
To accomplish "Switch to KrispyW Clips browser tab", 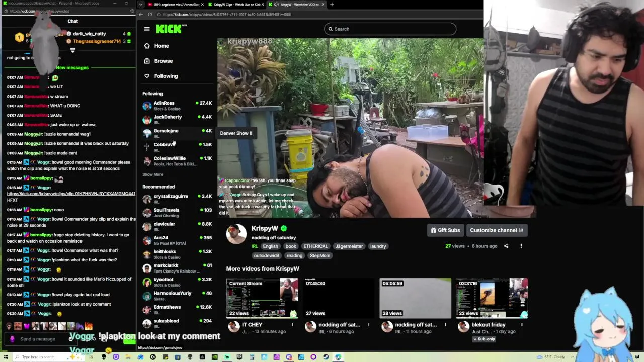I will tap(236, 5).
